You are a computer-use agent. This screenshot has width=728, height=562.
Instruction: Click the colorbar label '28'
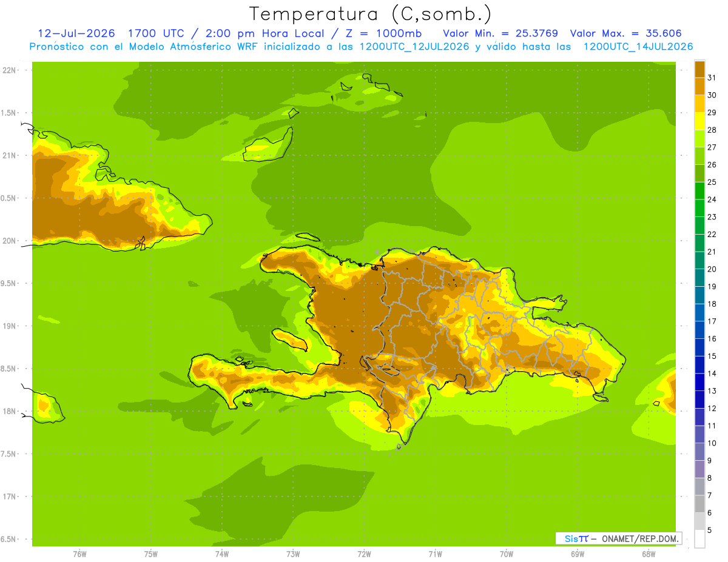click(712, 130)
